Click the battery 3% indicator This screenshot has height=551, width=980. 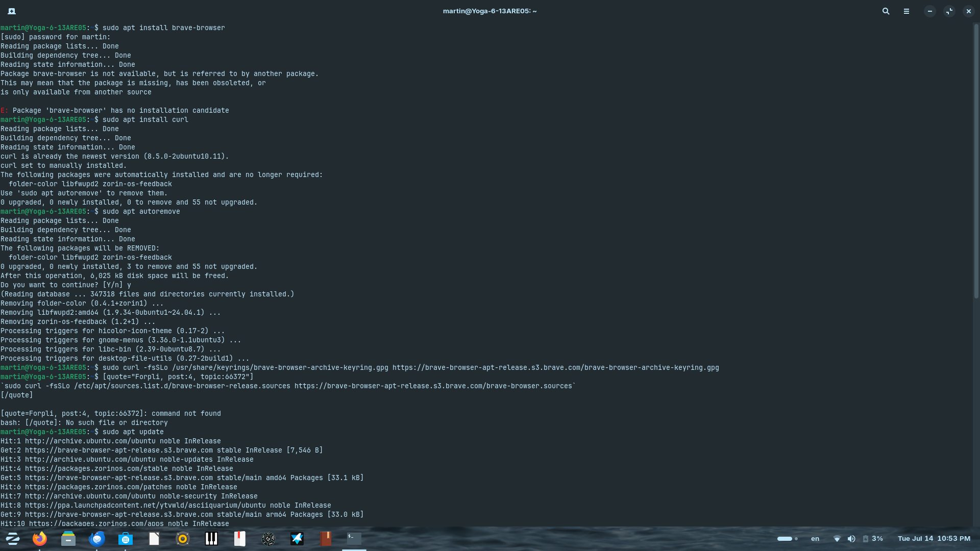click(x=873, y=539)
